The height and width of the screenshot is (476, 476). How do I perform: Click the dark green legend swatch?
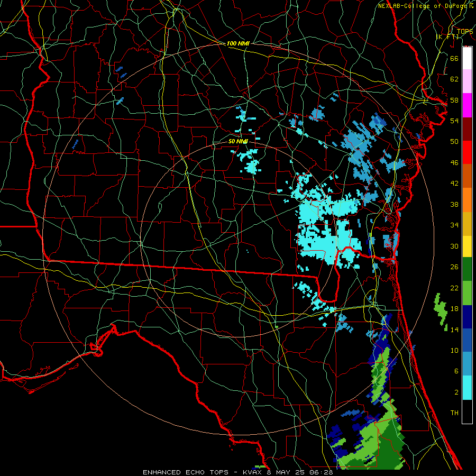[x=467, y=269]
